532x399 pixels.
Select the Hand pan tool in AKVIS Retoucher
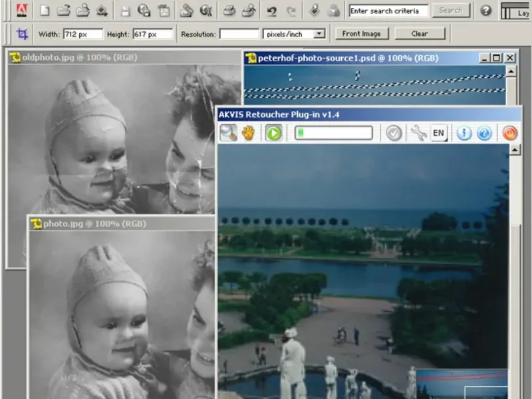[x=248, y=133]
